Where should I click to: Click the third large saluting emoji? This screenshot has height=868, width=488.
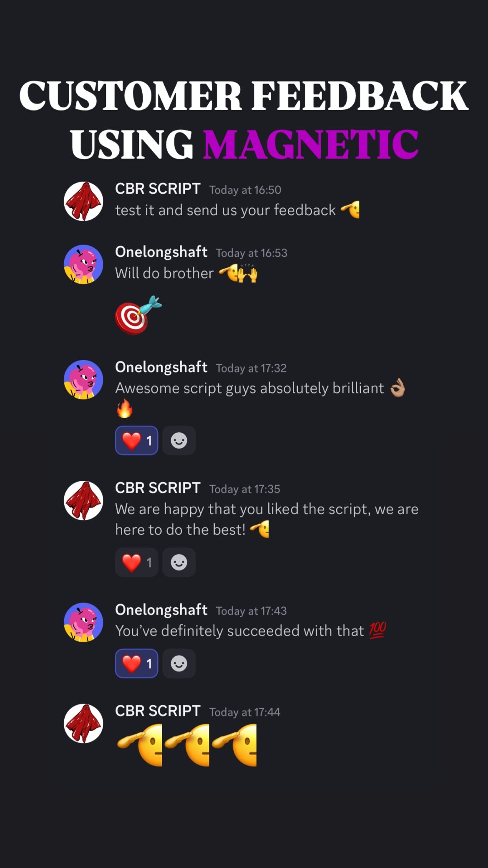point(234,745)
